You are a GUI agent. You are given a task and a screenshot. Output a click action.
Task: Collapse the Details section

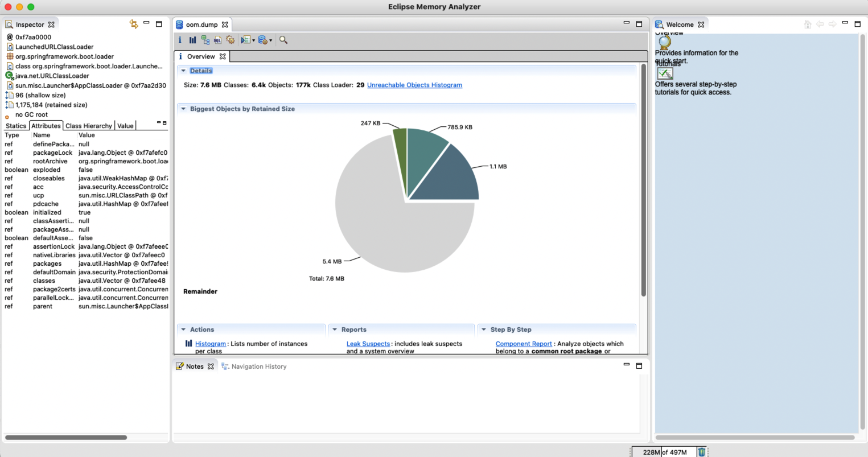pyautogui.click(x=183, y=71)
